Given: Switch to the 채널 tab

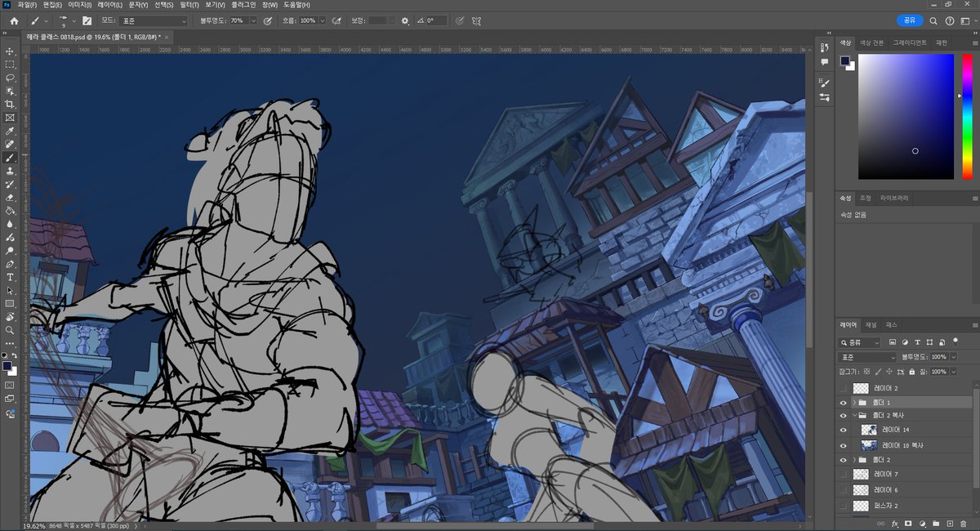Looking at the screenshot, I should [871, 324].
